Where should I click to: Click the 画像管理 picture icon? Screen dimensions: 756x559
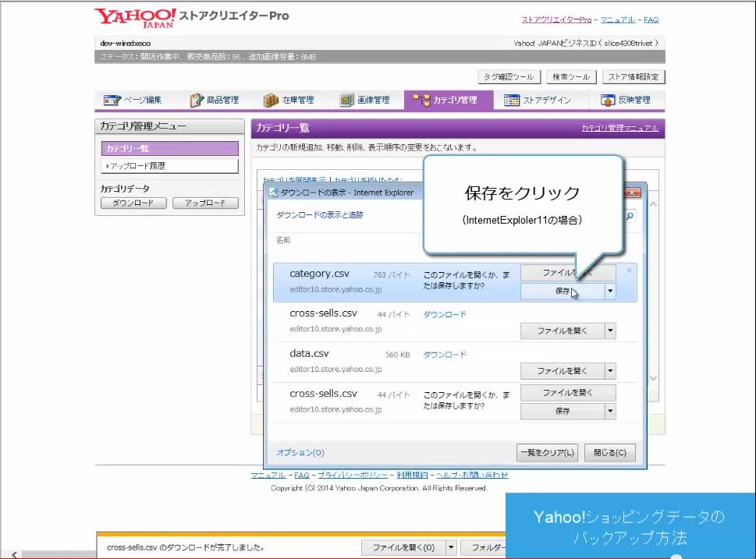[346, 101]
